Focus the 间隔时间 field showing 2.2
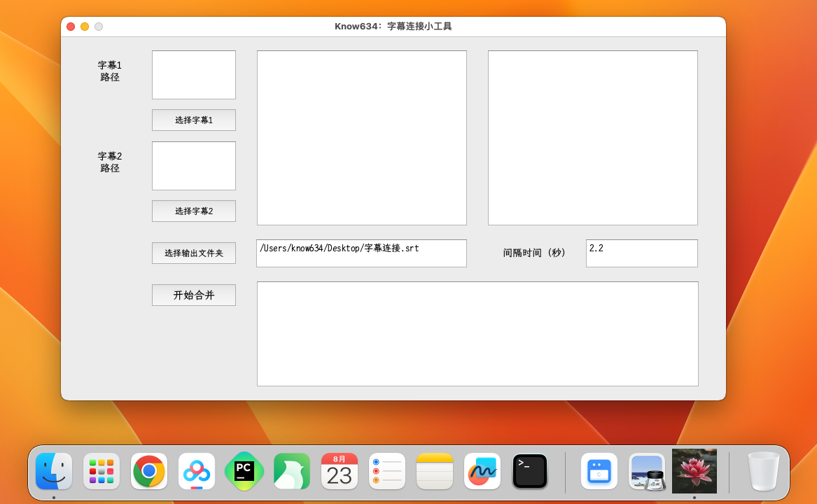Viewport: 817px width, 504px height. pos(641,253)
